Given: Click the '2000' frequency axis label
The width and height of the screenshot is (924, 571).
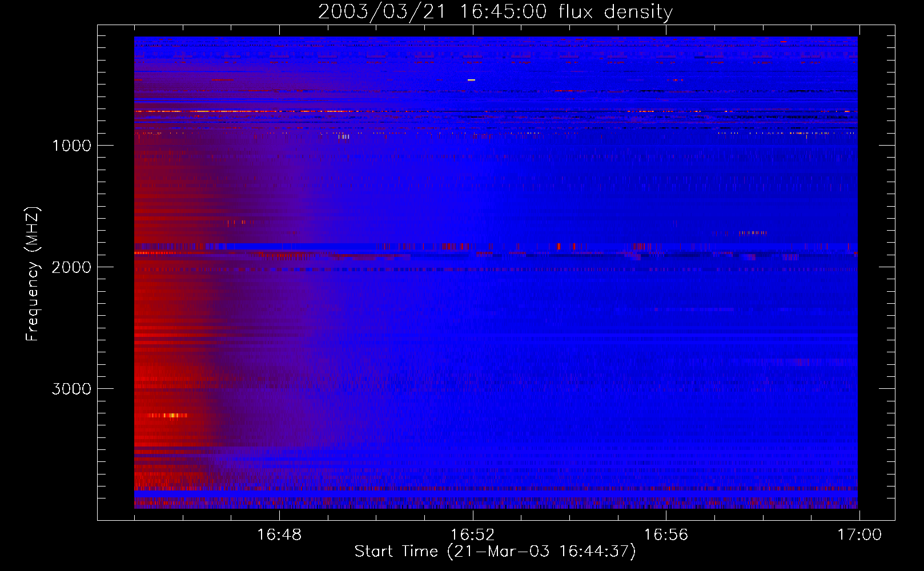Looking at the screenshot, I should (x=71, y=267).
